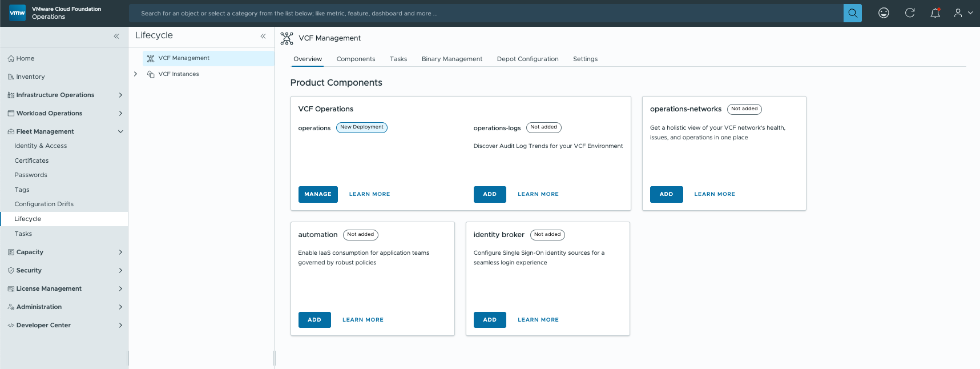Screen dimensions: 980x369
Task: Open LEARN MORE for identity broker
Action: coord(538,320)
